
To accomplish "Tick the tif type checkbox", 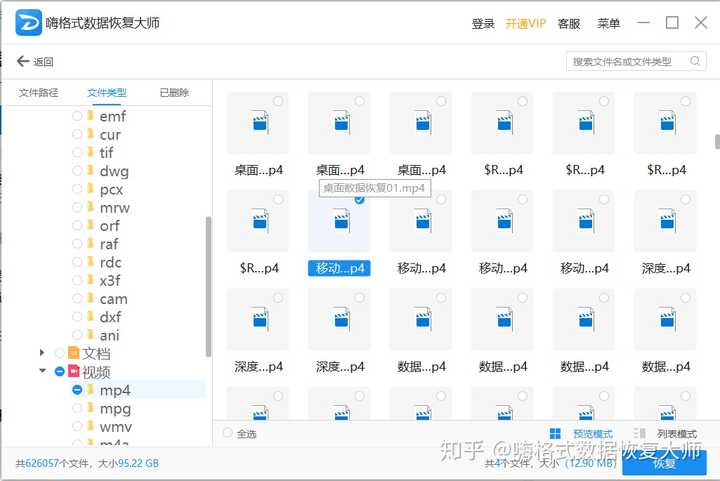I will click(77, 152).
